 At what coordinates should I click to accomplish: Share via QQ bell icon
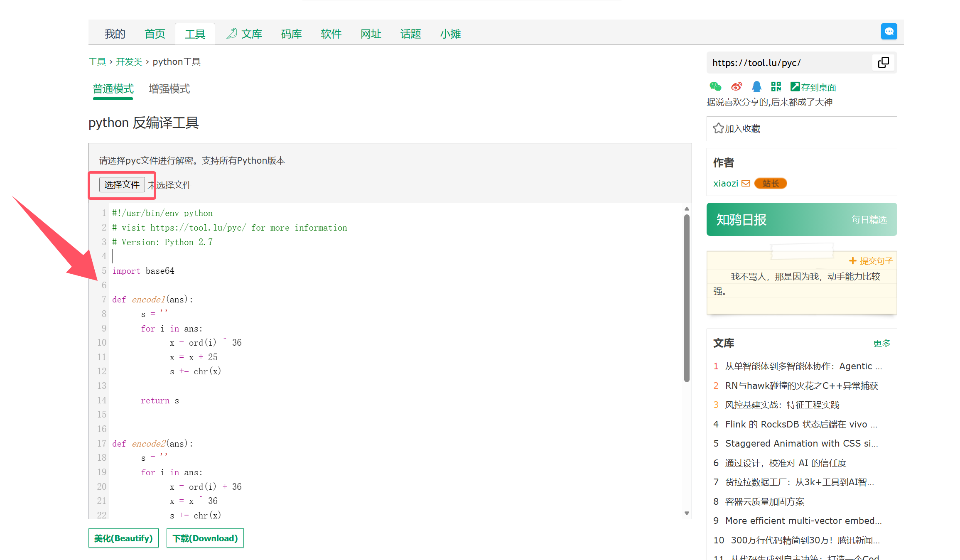click(756, 86)
